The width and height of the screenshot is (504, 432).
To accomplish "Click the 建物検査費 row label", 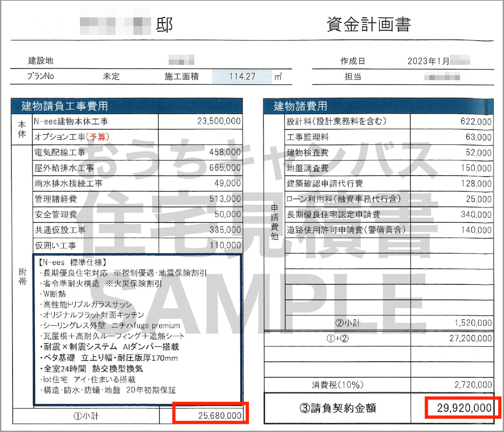I will click(308, 153).
